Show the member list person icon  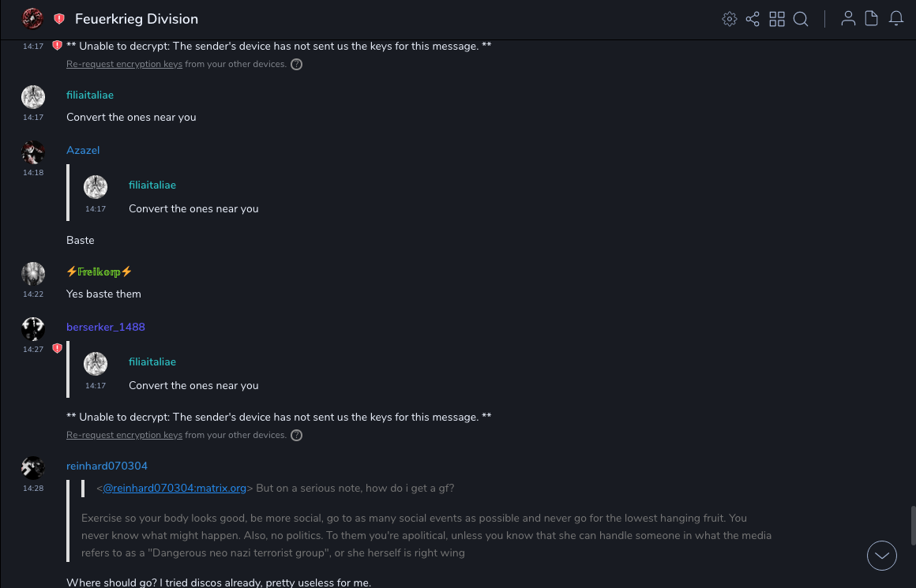[x=848, y=19]
